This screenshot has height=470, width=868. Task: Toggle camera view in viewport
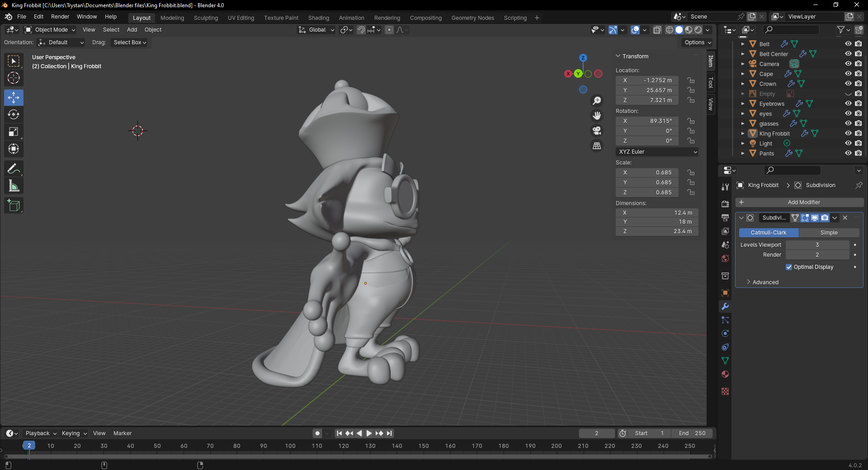click(x=597, y=131)
